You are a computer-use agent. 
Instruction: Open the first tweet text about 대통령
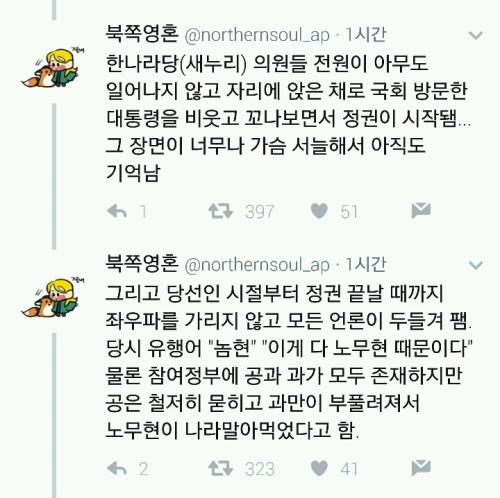[288, 118]
